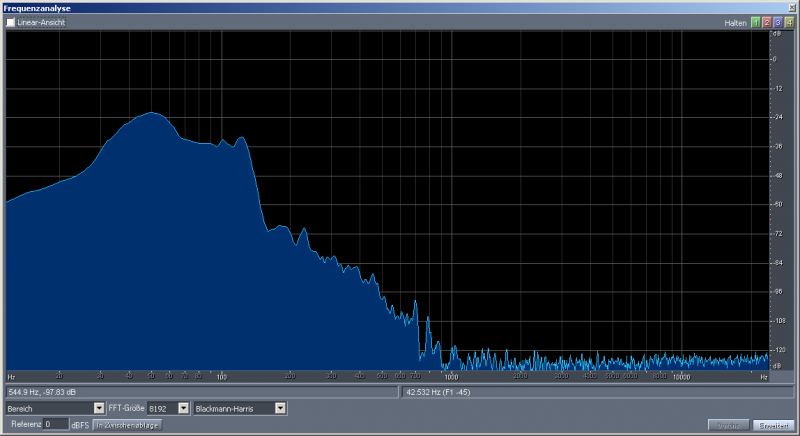
Task: Close the Frequenzanalyse window
Action: (791, 7)
